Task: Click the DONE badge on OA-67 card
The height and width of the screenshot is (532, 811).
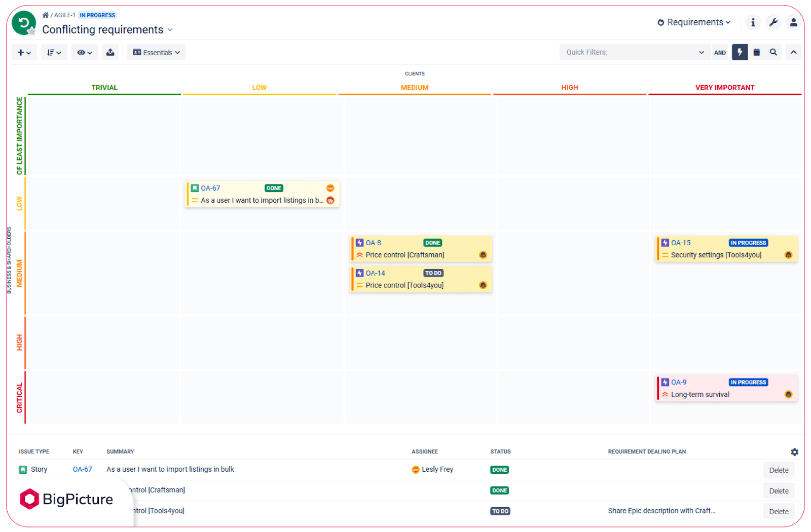Action: click(274, 188)
